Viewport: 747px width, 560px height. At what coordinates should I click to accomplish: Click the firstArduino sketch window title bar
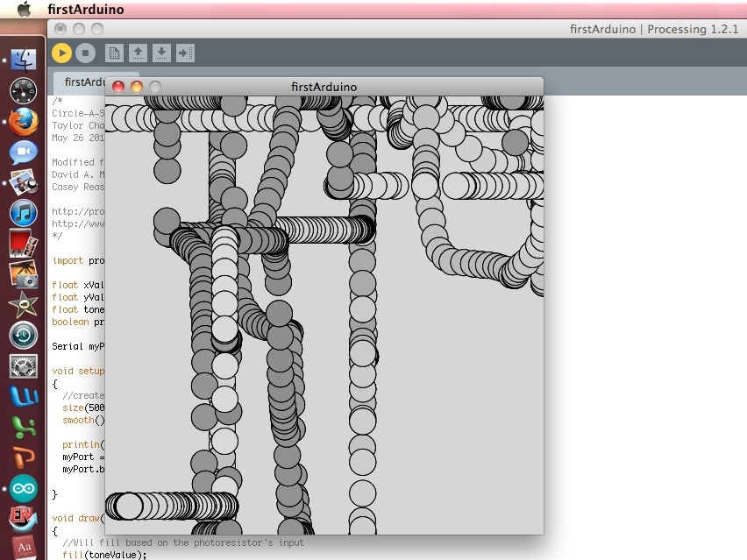pos(324,87)
